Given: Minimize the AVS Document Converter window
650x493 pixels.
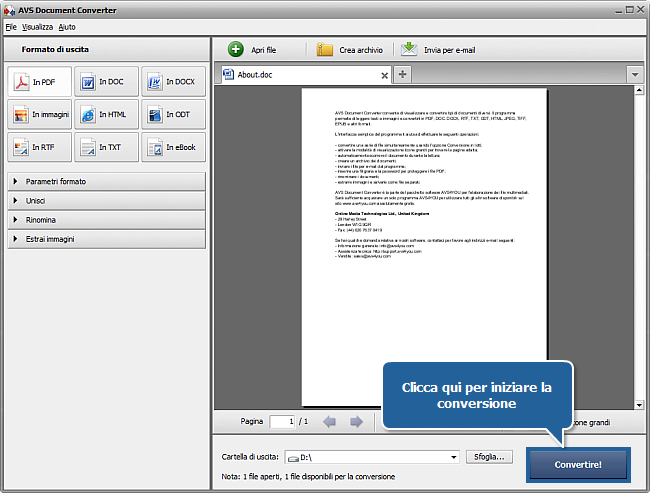Looking at the screenshot, I should [x=618, y=10].
